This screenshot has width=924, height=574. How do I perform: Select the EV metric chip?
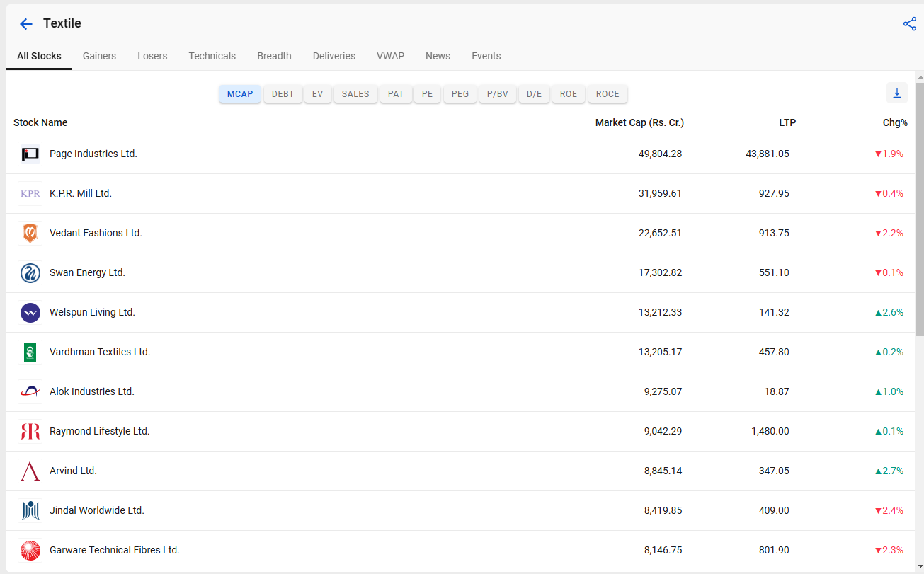point(318,94)
